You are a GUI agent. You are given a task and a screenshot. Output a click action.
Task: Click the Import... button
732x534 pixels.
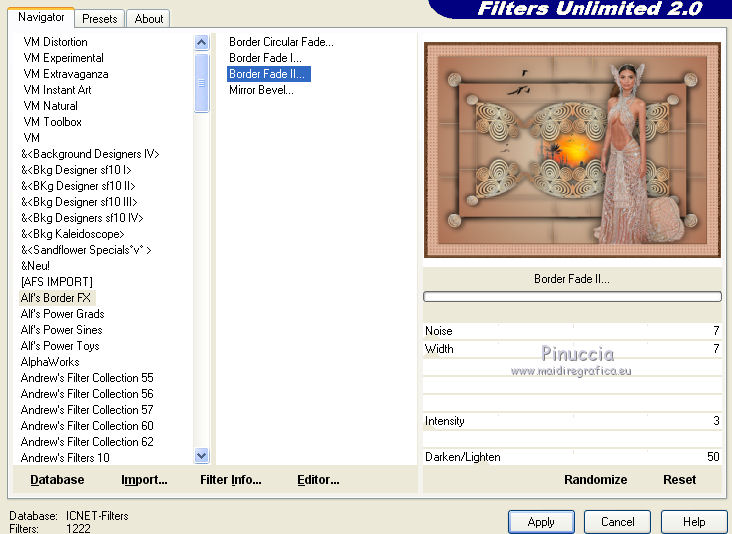pos(144,480)
